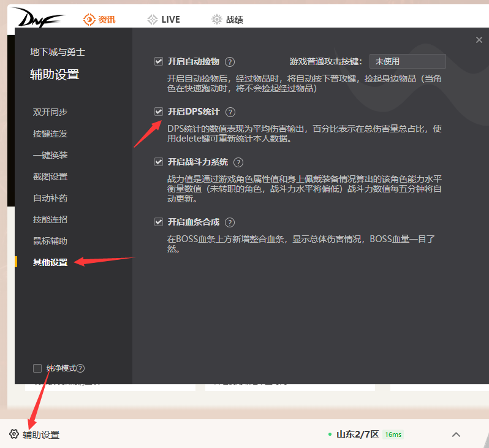This screenshot has height=448, width=489.
Task: Select 技能连招 in the sidebar
Action: [x=50, y=219]
